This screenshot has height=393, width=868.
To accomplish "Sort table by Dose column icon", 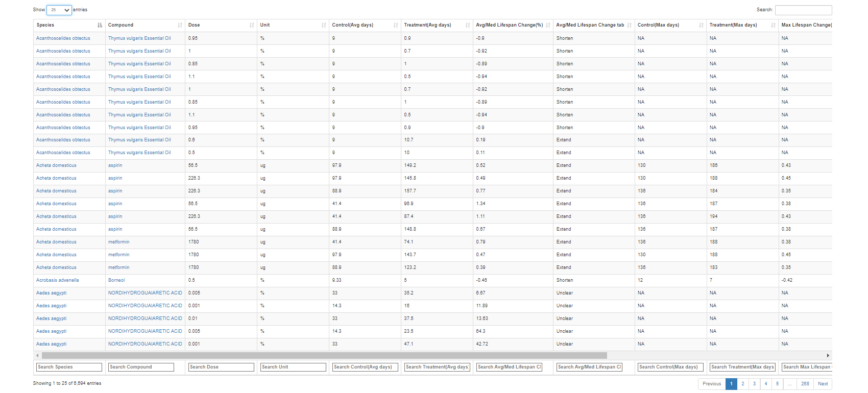I will click(252, 25).
